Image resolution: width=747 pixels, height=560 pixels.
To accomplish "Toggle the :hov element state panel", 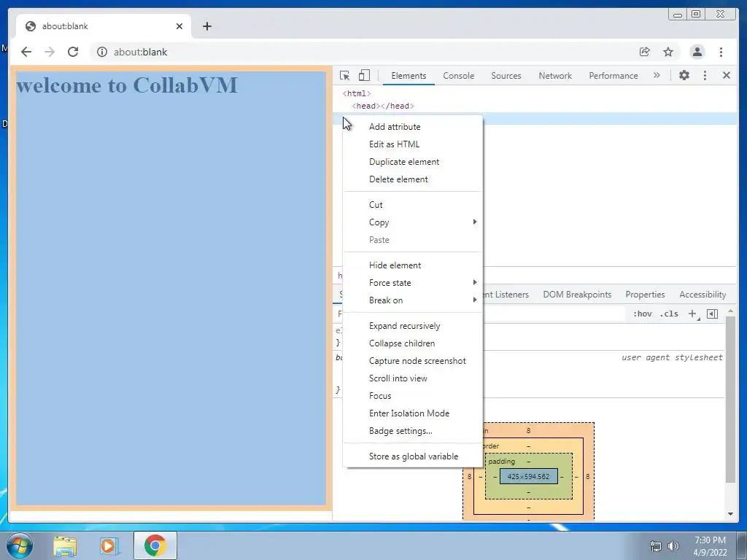I will pyautogui.click(x=642, y=314).
